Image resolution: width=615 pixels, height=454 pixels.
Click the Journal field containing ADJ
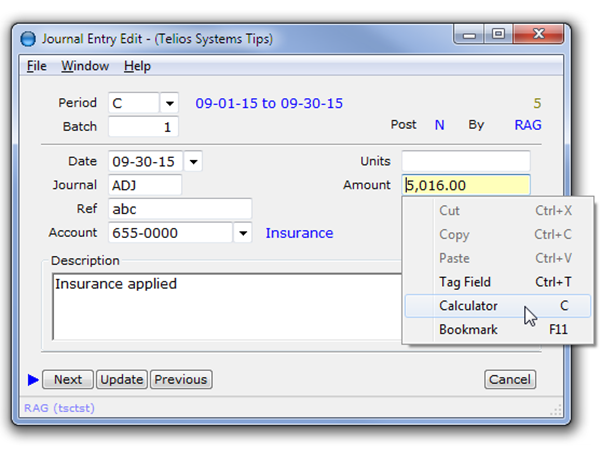coord(144,185)
